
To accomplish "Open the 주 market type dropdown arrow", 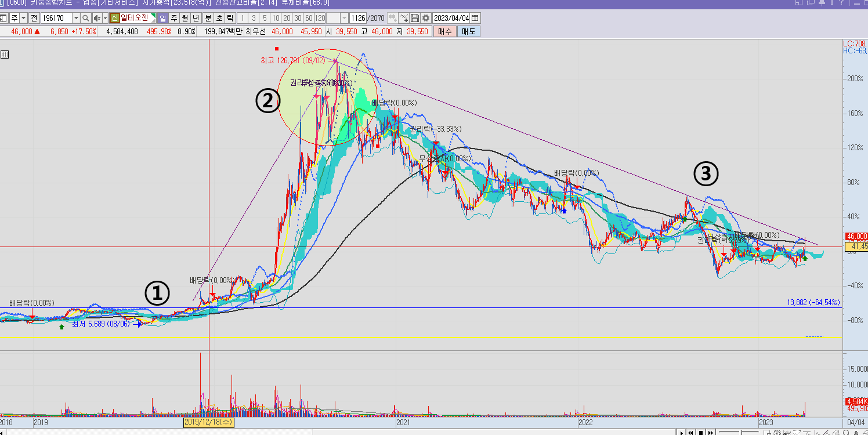I will (23, 18).
